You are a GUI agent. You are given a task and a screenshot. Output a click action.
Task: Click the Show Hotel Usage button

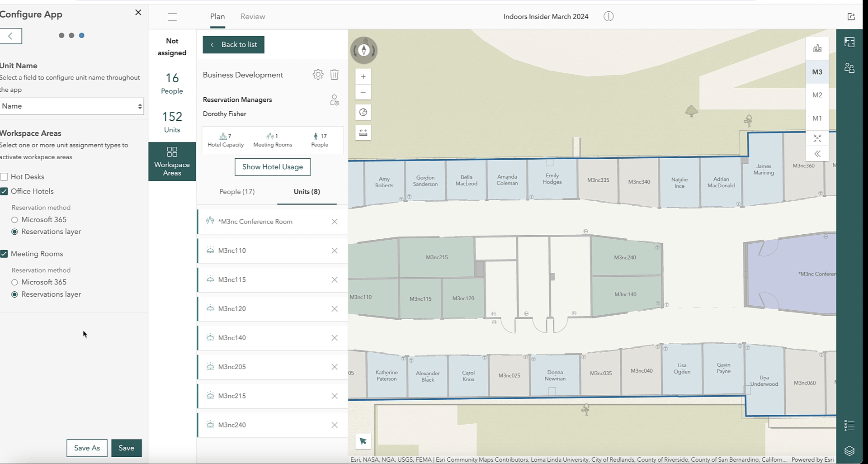(x=272, y=167)
